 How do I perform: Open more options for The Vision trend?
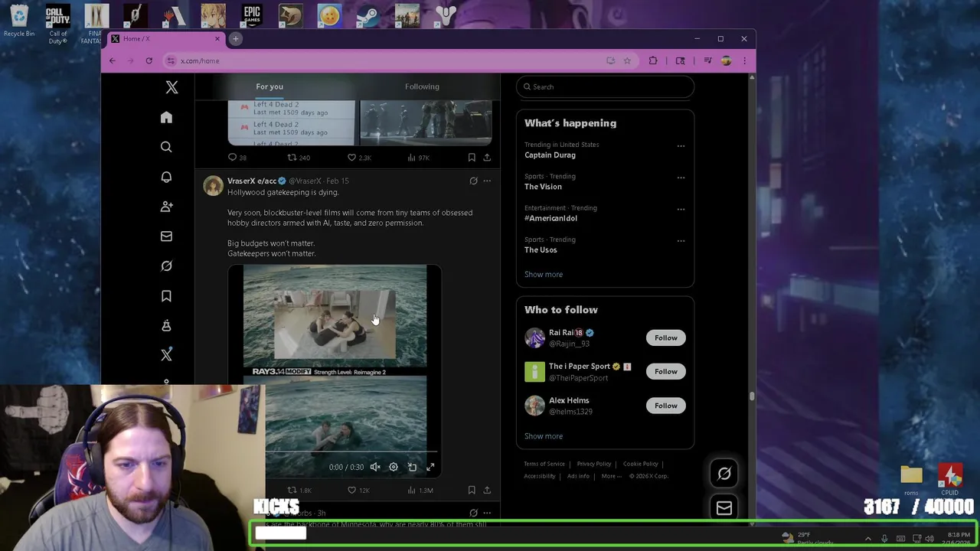click(x=681, y=178)
